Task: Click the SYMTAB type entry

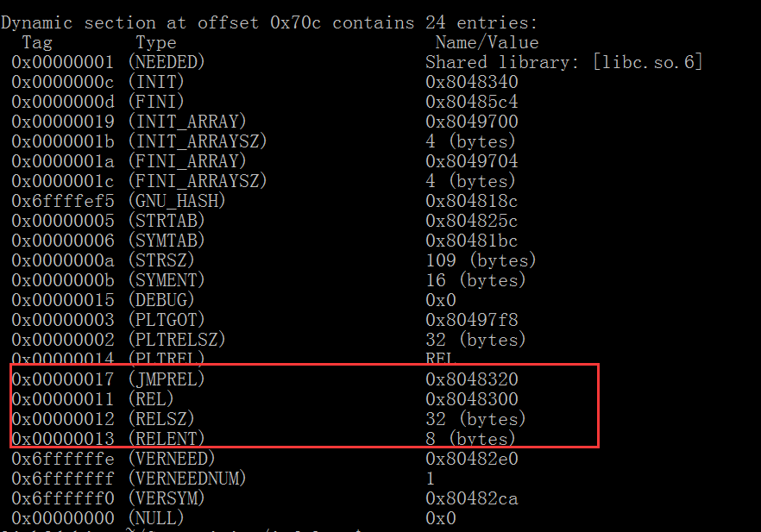Action: [x=167, y=241]
